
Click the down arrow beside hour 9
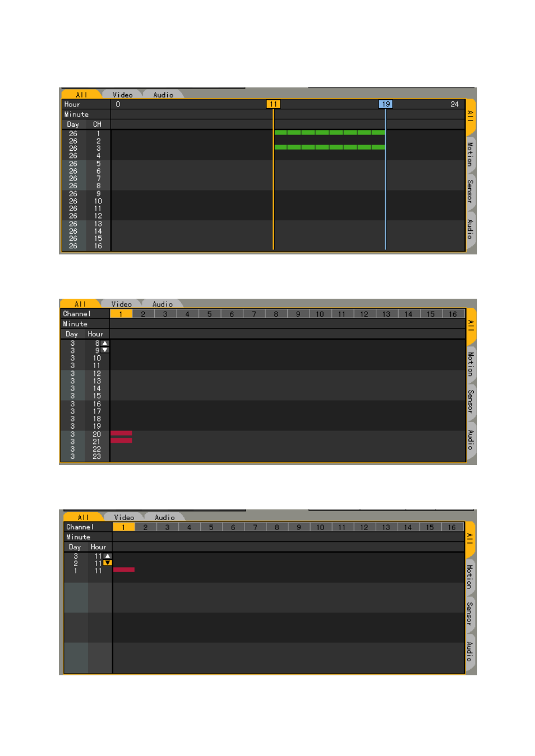click(x=105, y=350)
